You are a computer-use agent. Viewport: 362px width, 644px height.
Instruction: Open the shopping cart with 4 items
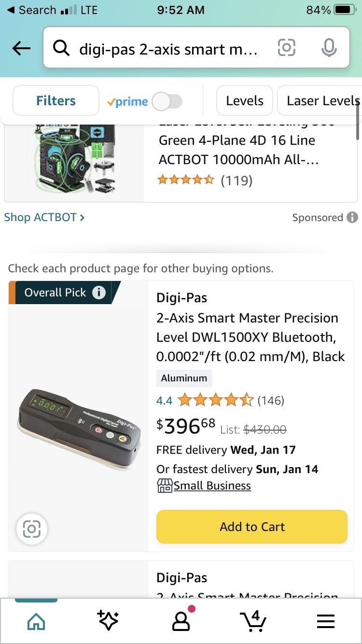253,621
